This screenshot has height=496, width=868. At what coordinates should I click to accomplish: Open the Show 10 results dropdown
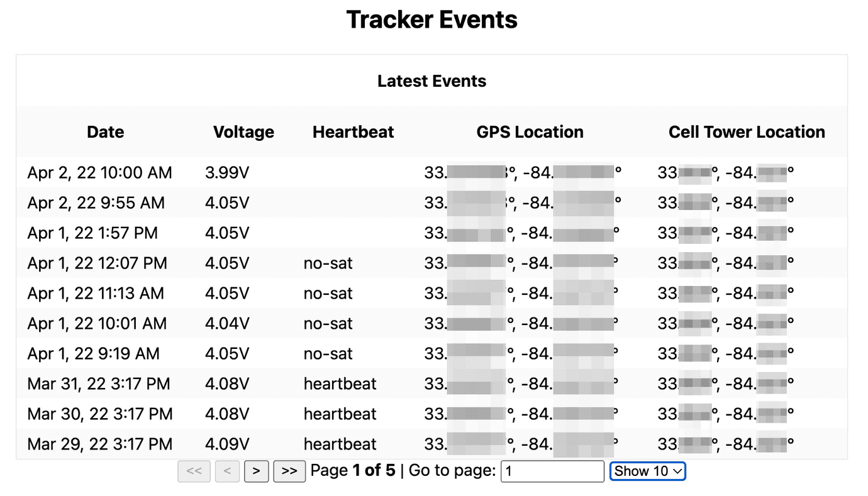tap(647, 471)
